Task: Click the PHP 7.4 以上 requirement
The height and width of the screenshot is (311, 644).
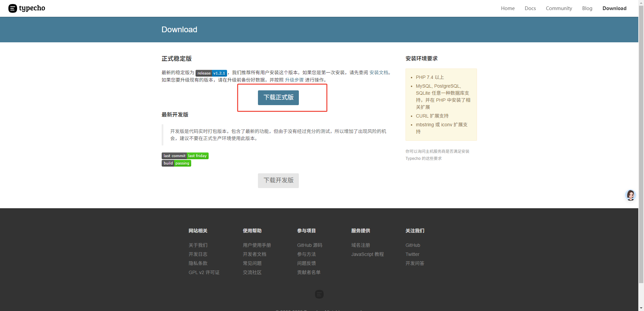Action: click(x=430, y=77)
